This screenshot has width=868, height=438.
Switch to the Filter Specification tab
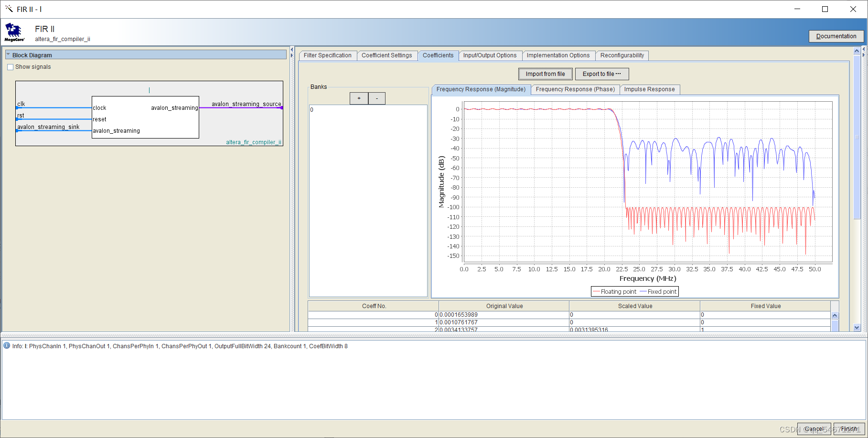pyautogui.click(x=328, y=55)
